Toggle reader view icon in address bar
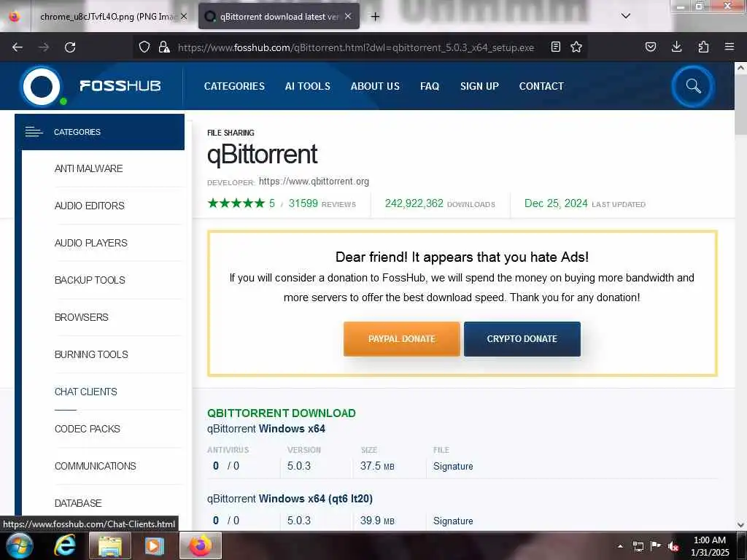Screen dimensions: 747x560 tap(555, 47)
